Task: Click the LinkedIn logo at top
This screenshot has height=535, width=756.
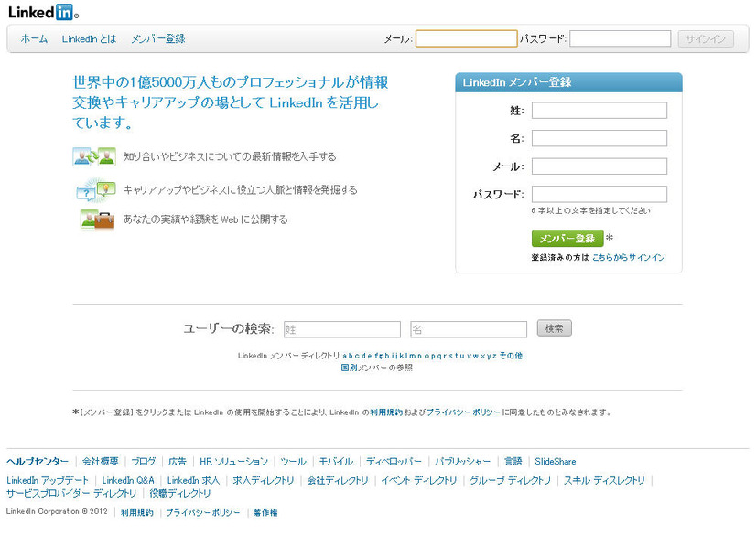Action: (x=43, y=12)
